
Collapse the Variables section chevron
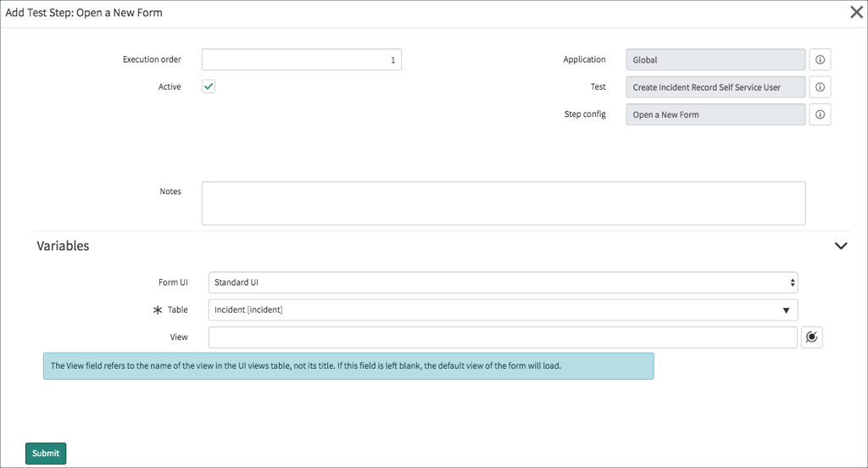tap(841, 246)
